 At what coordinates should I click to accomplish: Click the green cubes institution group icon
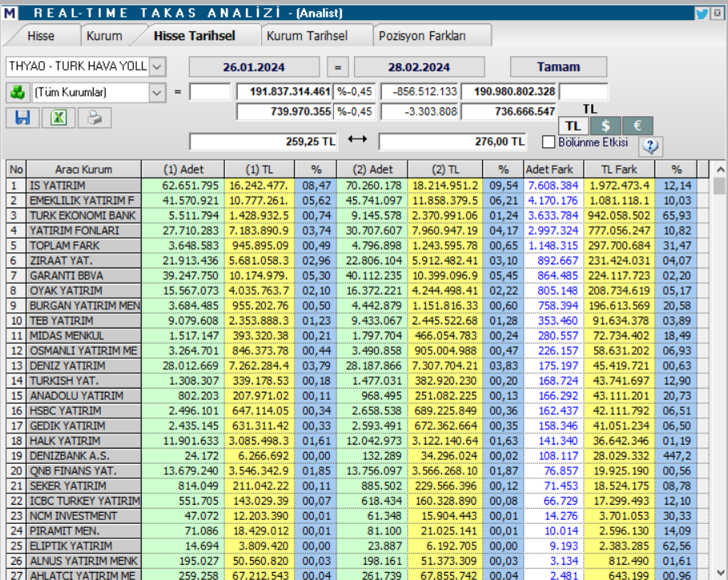[x=17, y=92]
